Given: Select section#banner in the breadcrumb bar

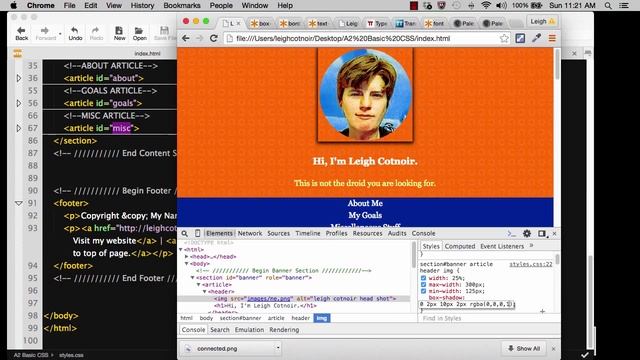Looking at the screenshot, I should (x=240, y=318).
